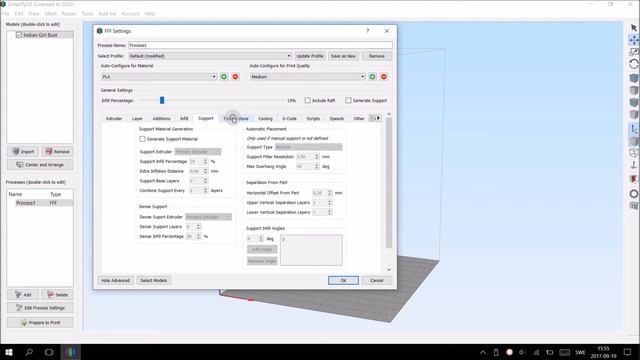Open the cross section view icon

pos(633,179)
